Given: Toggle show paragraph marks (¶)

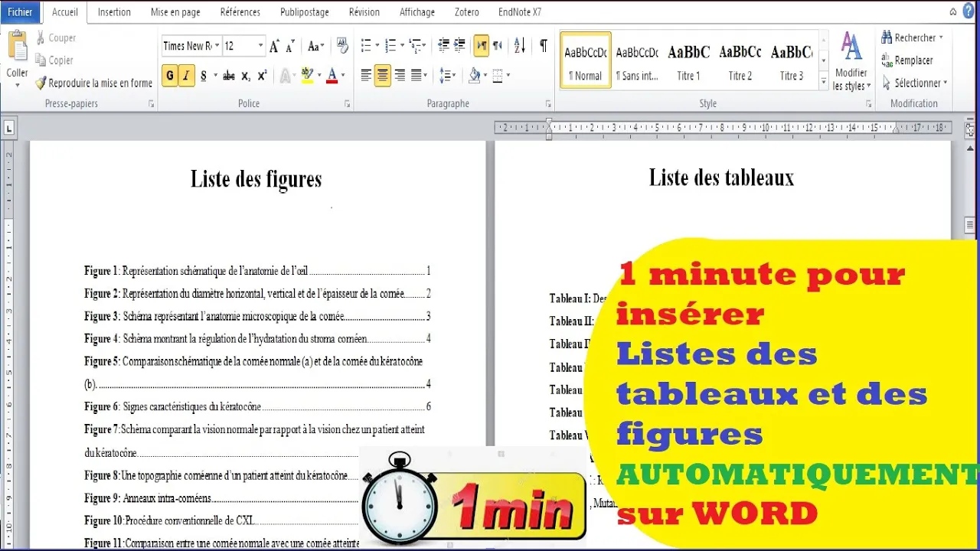Looking at the screenshot, I should point(543,46).
